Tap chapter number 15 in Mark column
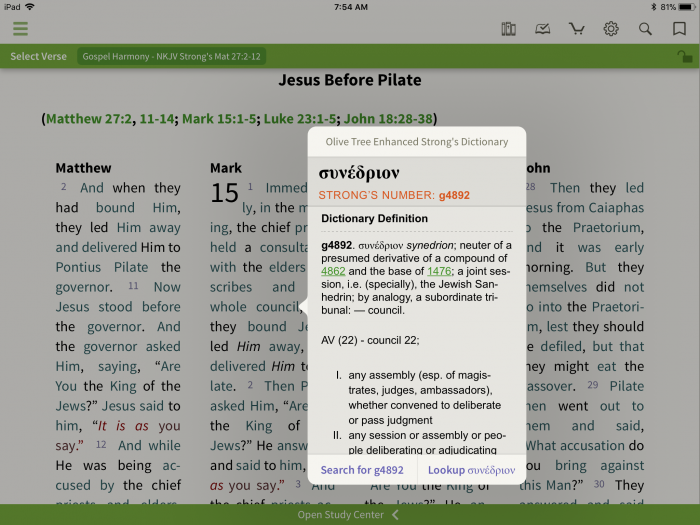 225,193
